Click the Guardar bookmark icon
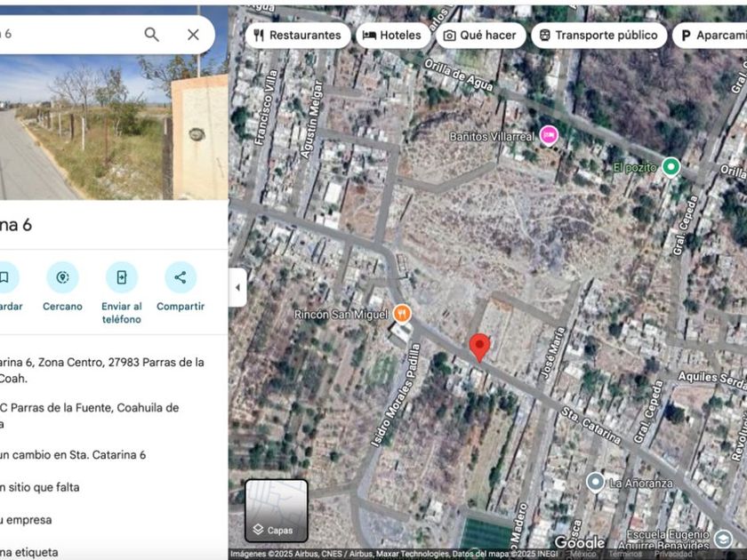747x560 pixels. coord(4,277)
